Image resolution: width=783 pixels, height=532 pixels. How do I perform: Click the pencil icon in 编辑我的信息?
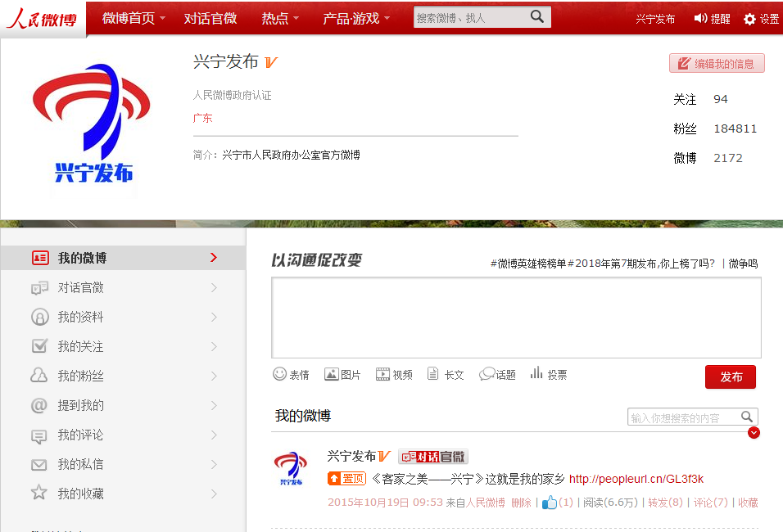tap(684, 63)
